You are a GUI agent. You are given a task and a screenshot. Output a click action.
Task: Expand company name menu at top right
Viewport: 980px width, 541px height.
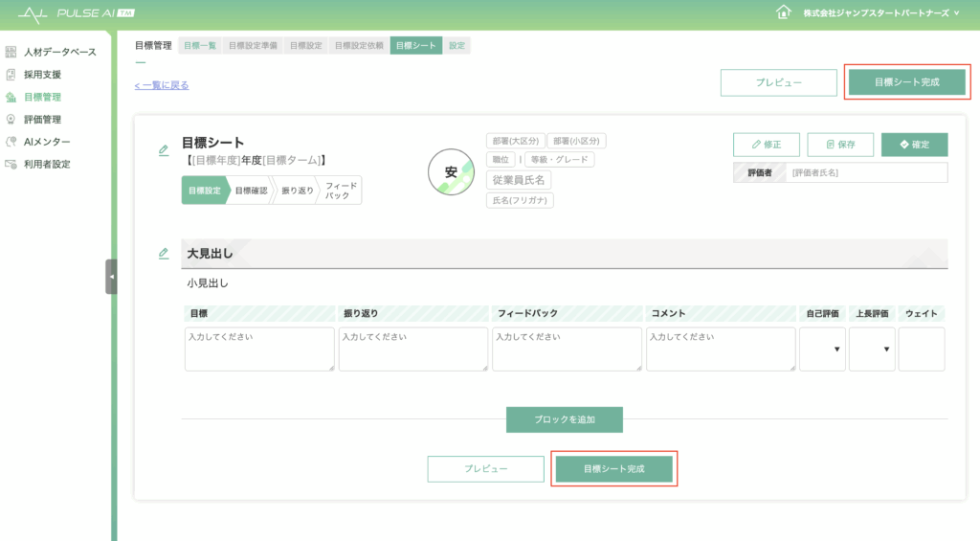[x=867, y=13]
